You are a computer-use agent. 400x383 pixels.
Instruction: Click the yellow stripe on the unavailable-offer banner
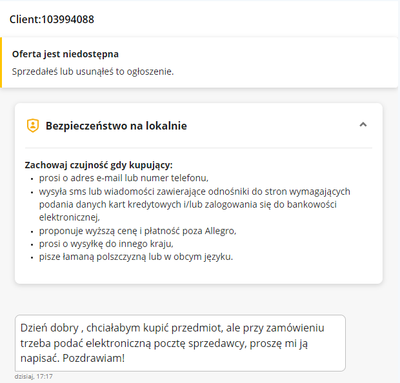(x=1, y=62)
